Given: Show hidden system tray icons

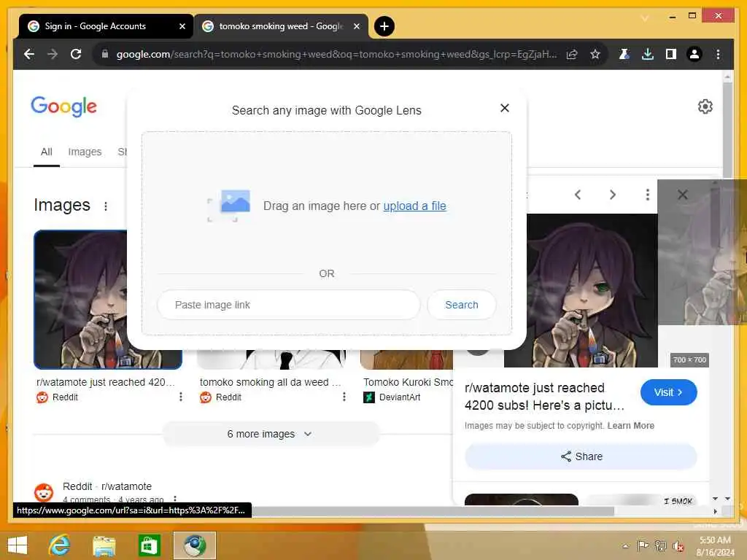Looking at the screenshot, I should [x=625, y=546].
